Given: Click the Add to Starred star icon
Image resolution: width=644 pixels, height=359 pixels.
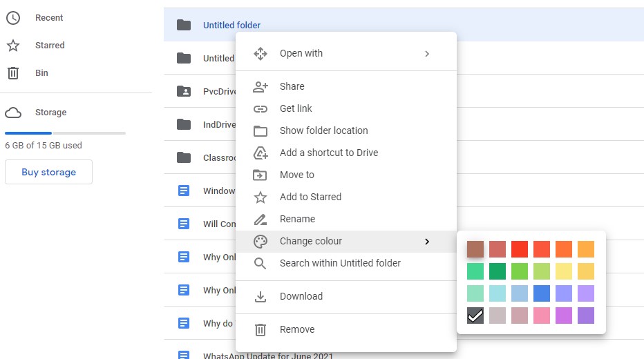Looking at the screenshot, I should [x=261, y=197].
